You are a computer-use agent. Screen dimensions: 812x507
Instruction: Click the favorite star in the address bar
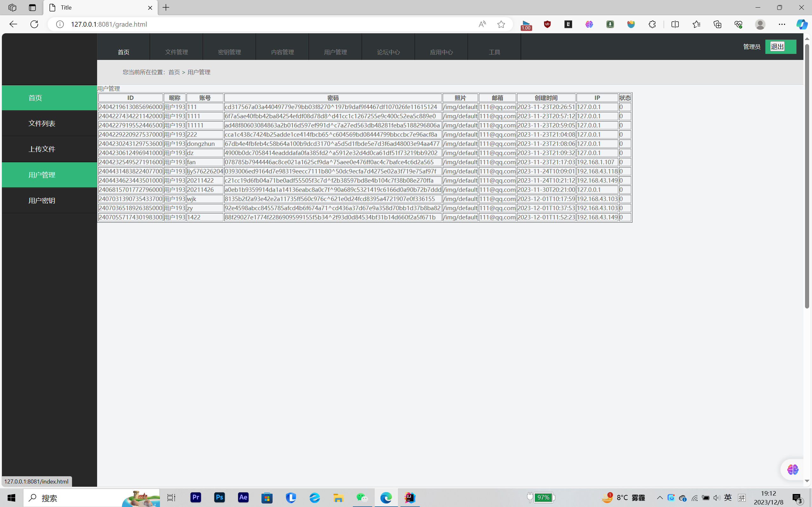click(501, 24)
